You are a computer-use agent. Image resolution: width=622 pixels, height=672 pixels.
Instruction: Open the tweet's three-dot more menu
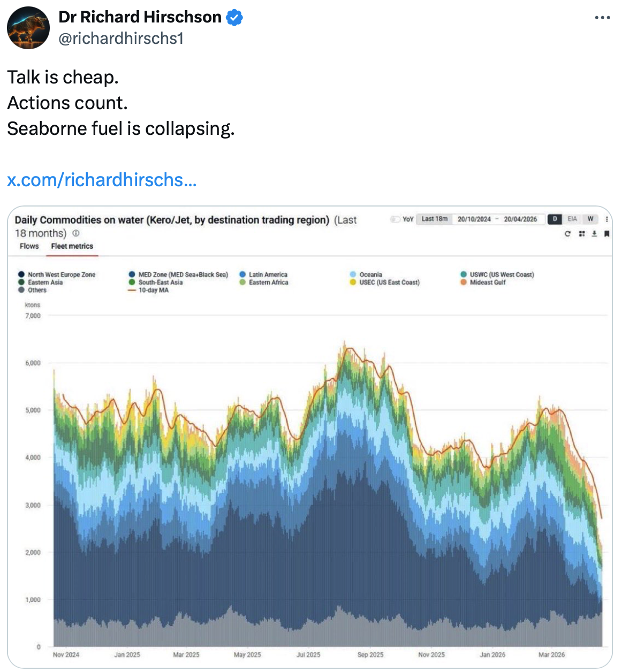(602, 18)
